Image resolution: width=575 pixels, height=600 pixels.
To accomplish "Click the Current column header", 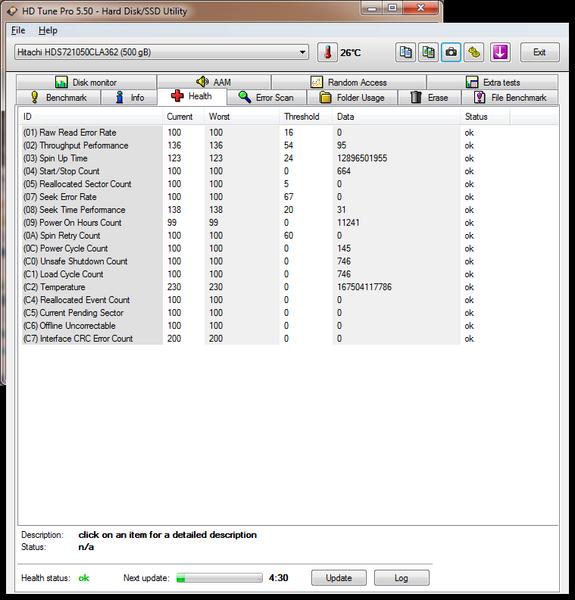I will [x=183, y=117].
